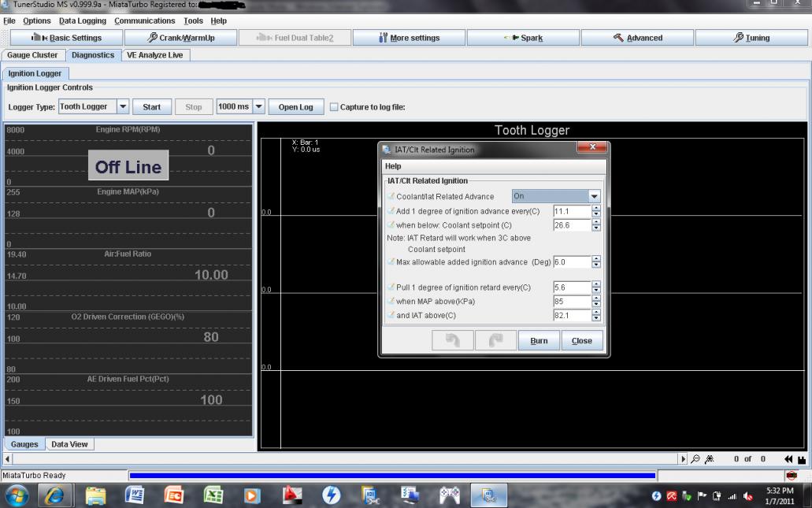Open Internet Explorer from the taskbar
The width and height of the screenshot is (812, 508).
[55, 495]
